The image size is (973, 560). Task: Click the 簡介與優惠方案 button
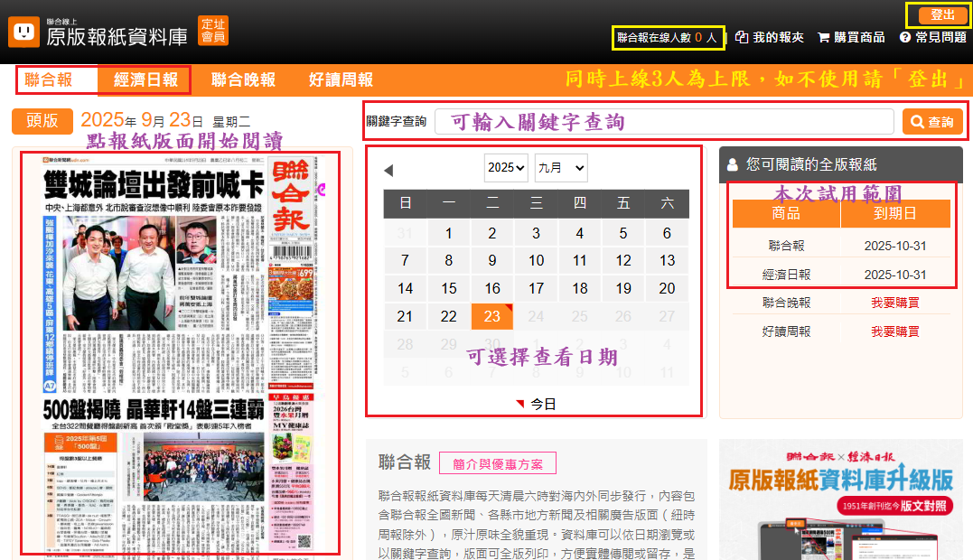498,464
